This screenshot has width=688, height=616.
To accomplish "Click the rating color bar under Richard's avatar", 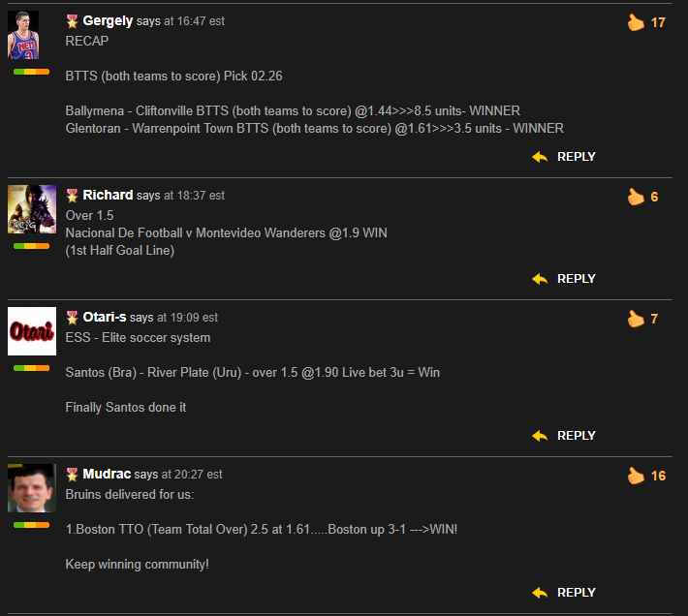I will (x=32, y=246).
